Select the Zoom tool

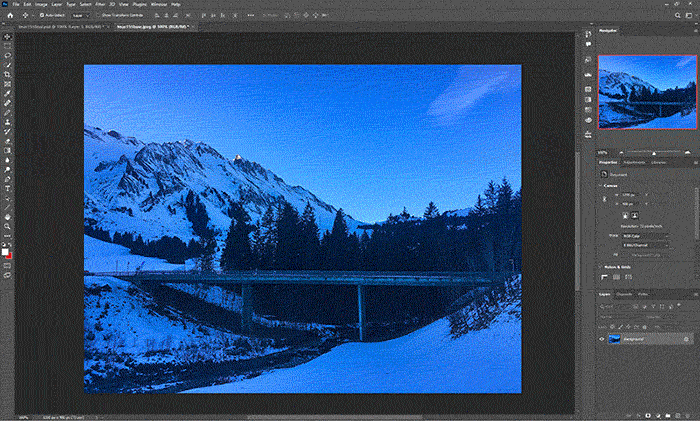click(x=7, y=226)
